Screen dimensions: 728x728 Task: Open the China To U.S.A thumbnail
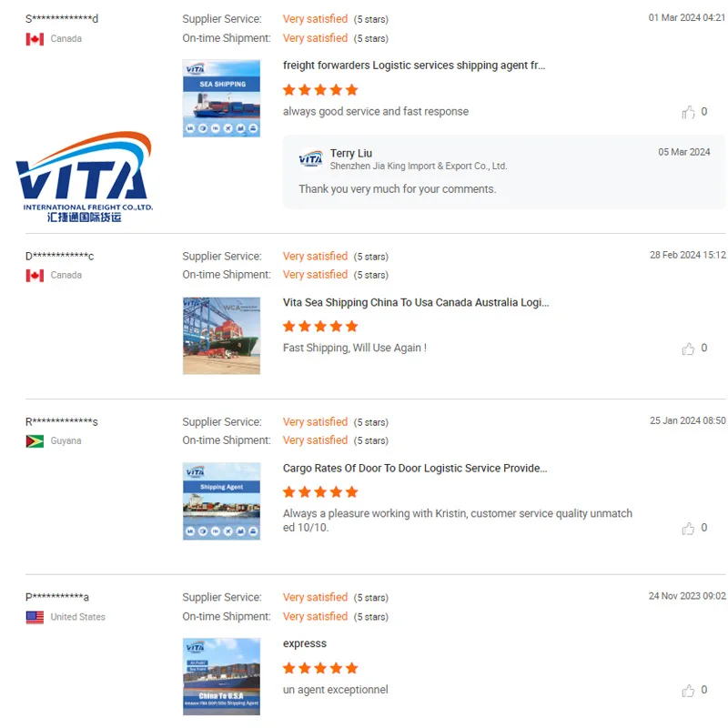click(221, 676)
